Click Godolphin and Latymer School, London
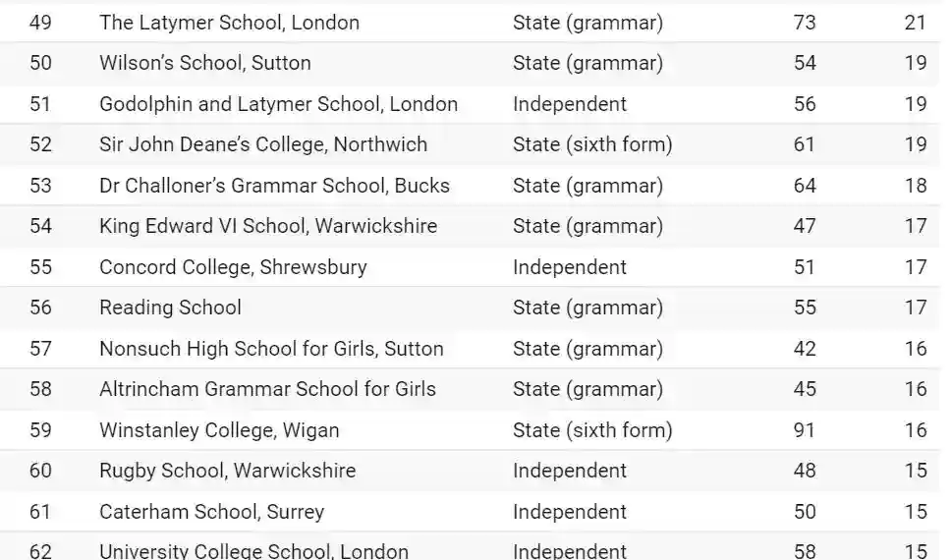951x560 pixels. 278,104
